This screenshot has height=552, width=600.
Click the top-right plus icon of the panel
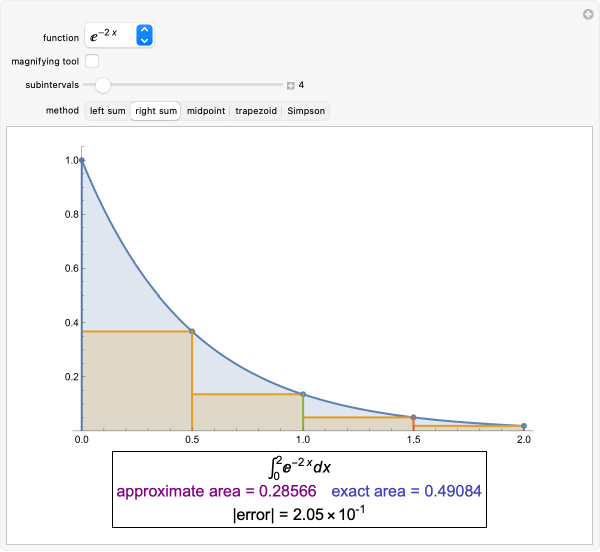point(588,14)
